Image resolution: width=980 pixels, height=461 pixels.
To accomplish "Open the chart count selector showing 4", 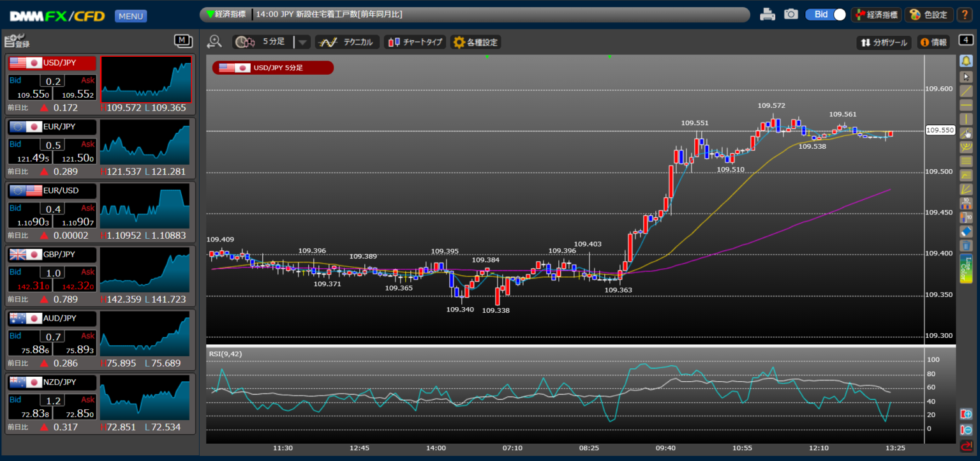I will click(x=965, y=40).
